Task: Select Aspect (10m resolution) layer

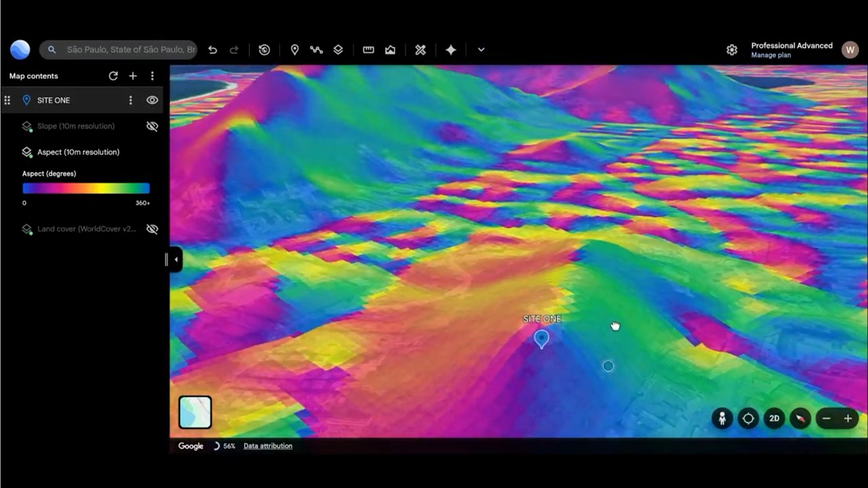Action: 79,152
